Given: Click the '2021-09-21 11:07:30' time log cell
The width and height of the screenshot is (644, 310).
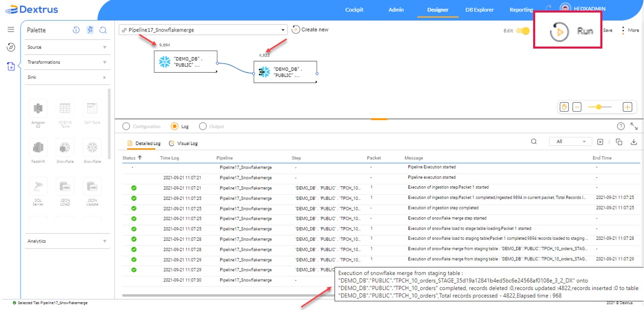Looking at the screenshot, I should coord(182,280).
